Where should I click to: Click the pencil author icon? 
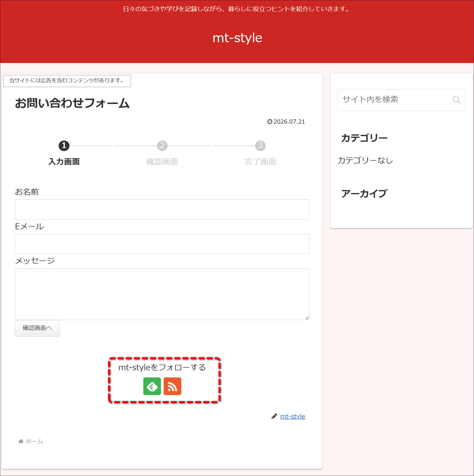tap(274, 416)
